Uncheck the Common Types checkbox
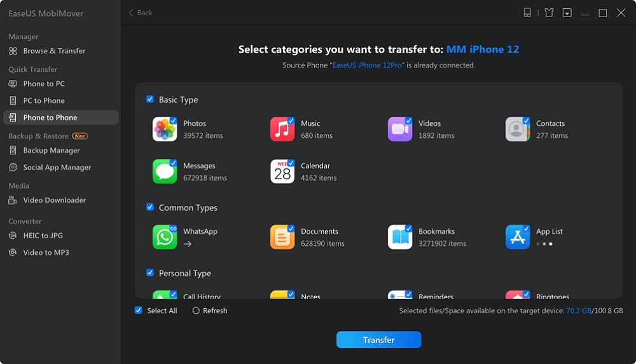The image size is (636, 364). tap(150, 207)
